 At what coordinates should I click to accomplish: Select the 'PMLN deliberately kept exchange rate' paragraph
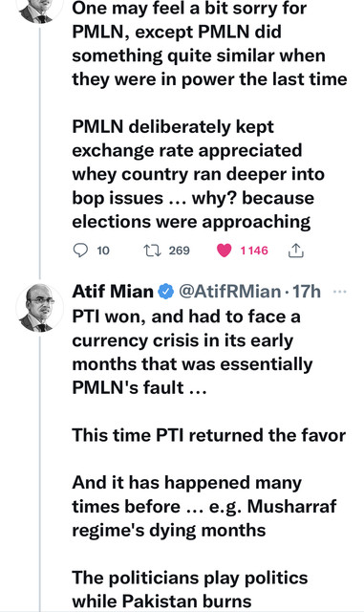[x=198, y=174]
